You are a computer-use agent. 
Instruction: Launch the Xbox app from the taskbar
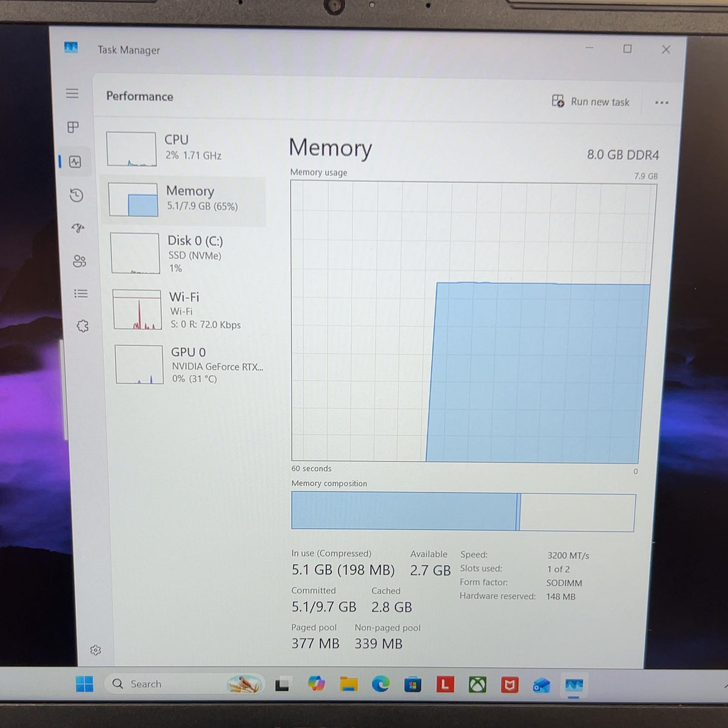(477, 685)
